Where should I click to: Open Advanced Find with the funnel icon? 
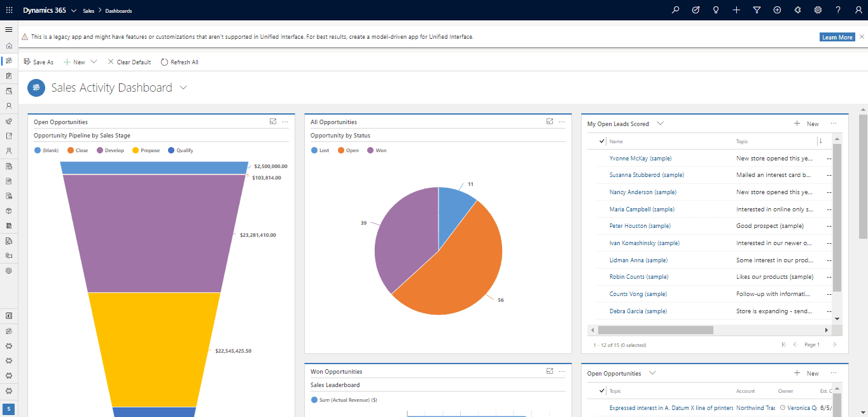[x=757, y=10]
